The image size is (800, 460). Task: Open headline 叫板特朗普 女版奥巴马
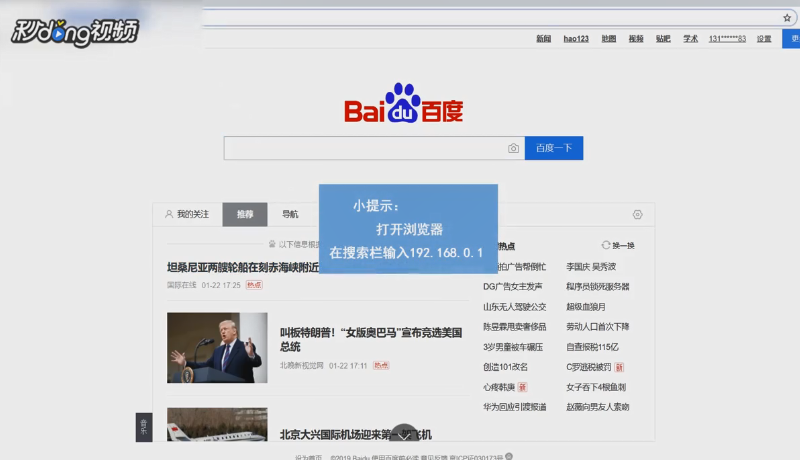[x=371, y=340]
